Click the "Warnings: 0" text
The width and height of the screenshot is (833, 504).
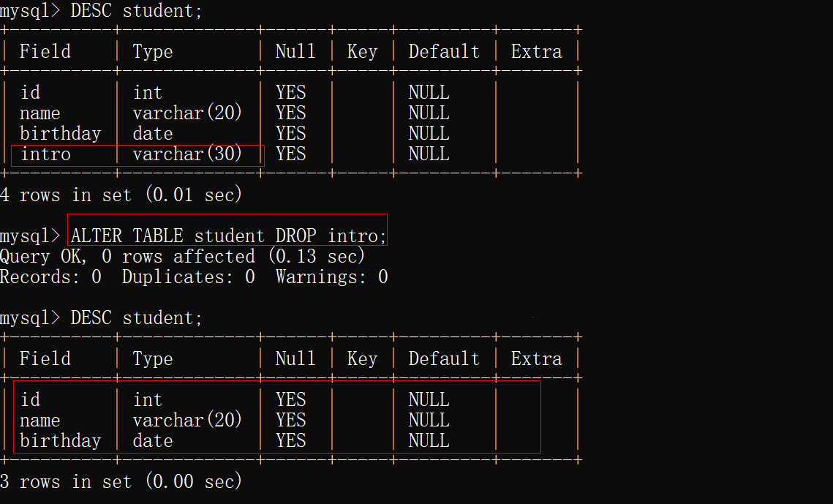click(x=331, y=277)
